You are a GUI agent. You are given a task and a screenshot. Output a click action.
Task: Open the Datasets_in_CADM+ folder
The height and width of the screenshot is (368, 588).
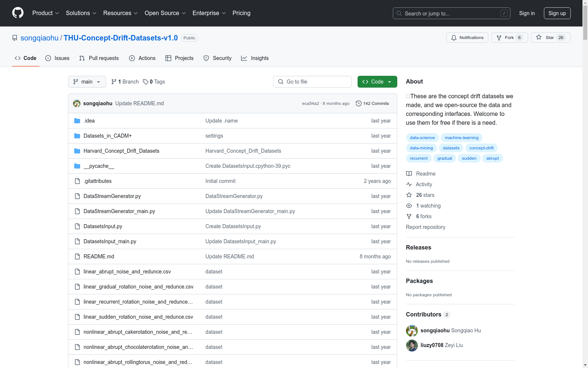pyautogui.click(x=108, y=136)
